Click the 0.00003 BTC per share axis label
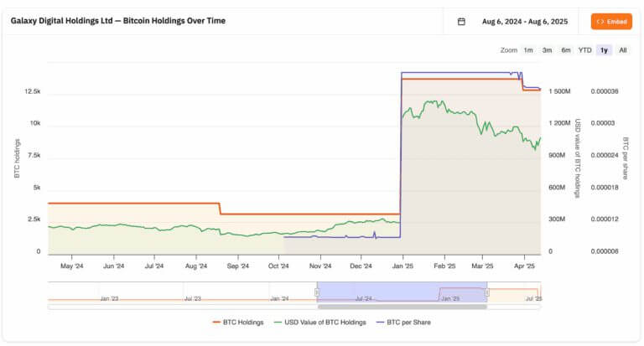This screenshot has height=346, width=644. [603, 123]
